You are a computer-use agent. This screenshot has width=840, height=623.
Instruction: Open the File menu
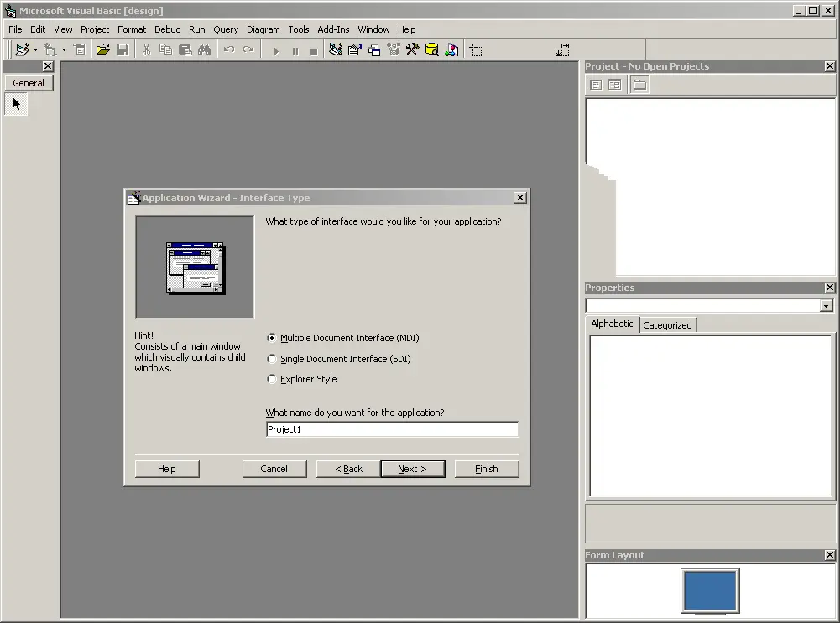(x=15, y=29)
